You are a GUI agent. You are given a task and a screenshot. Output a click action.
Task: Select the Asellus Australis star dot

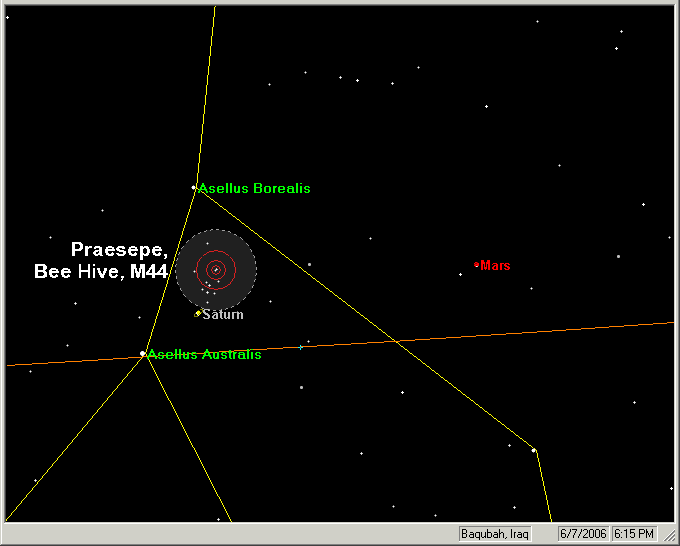(x=143, y=354)
